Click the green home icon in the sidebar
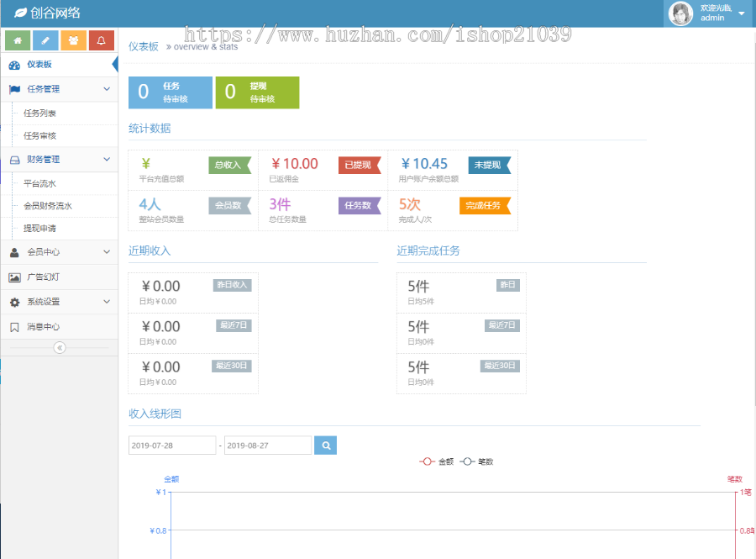Screen dimensions: 756x559 (18, 40)
